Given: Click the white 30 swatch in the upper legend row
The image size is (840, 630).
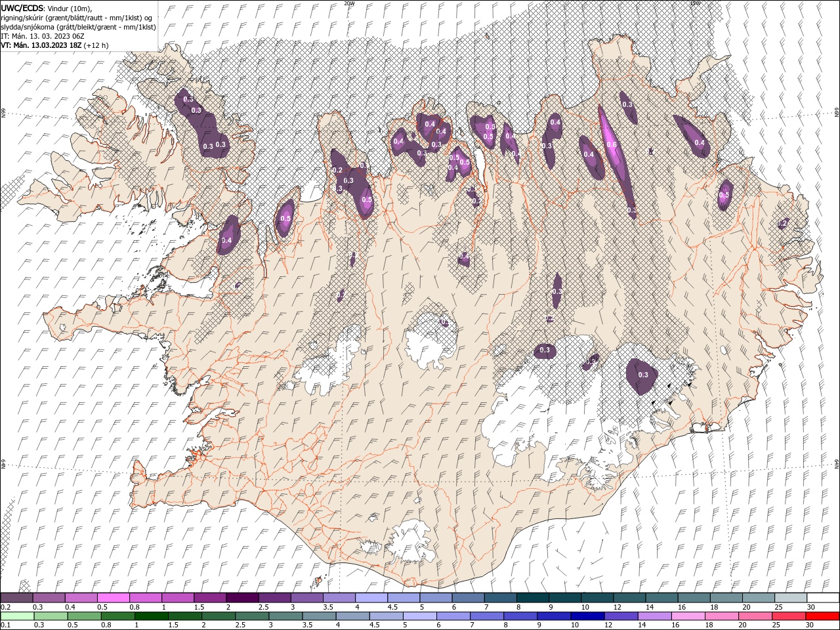Looking at the screenshot, I should point(824,598).
